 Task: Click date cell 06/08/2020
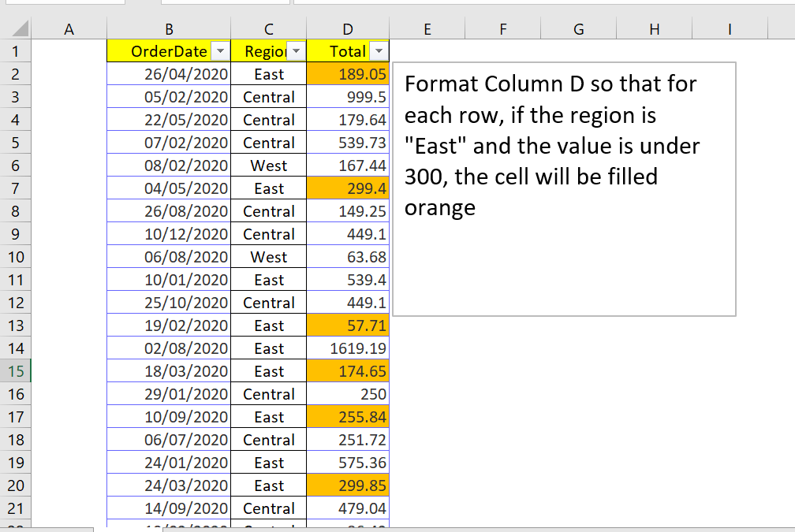coord(169,257)
